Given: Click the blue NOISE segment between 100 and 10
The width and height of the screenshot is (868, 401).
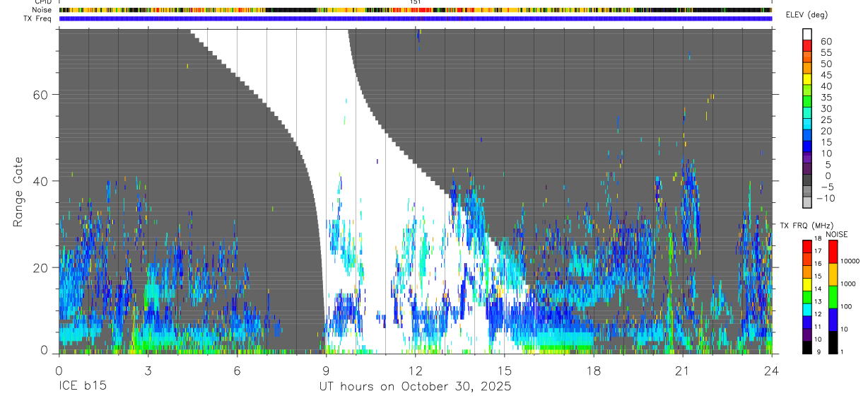Looking at the screenshot, I should [x=833, y=320].
